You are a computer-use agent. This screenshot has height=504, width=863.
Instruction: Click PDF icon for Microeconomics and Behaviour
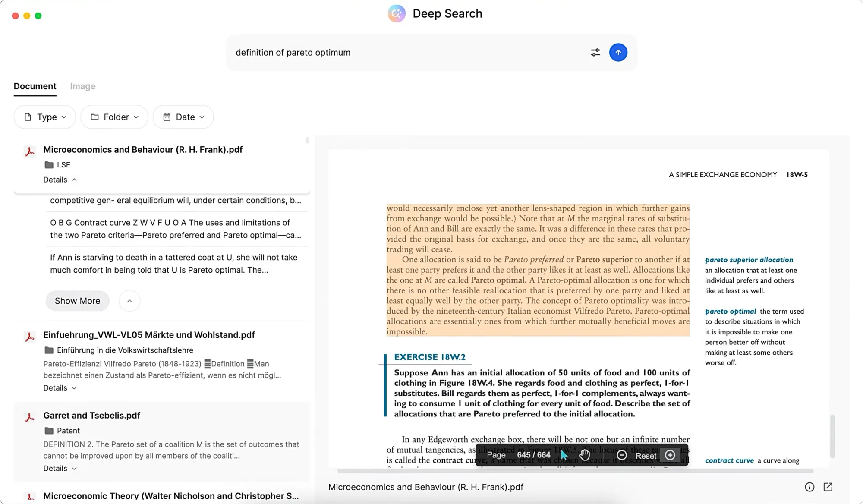pos(29,151)
